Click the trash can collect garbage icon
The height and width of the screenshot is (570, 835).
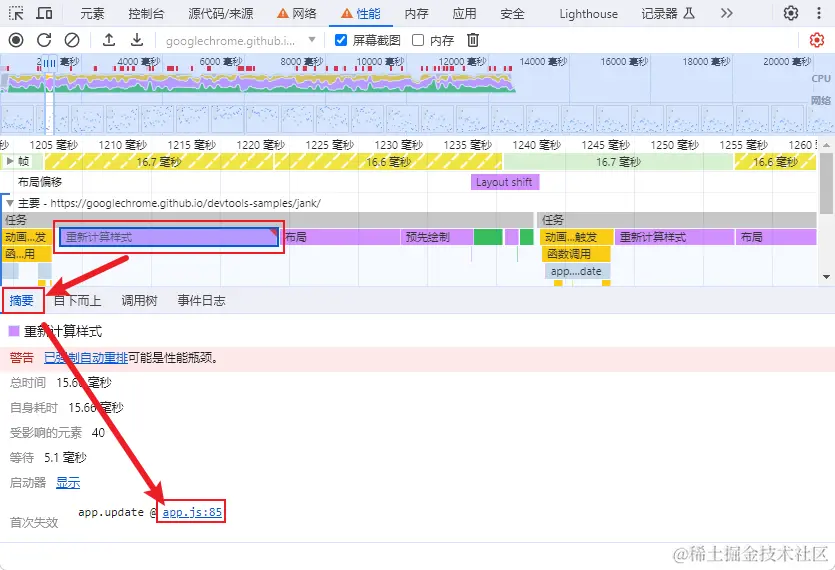pos(473,40)
